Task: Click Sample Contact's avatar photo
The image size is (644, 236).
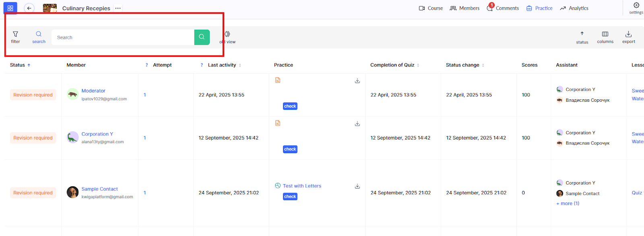Action: [x=72, y=192]
